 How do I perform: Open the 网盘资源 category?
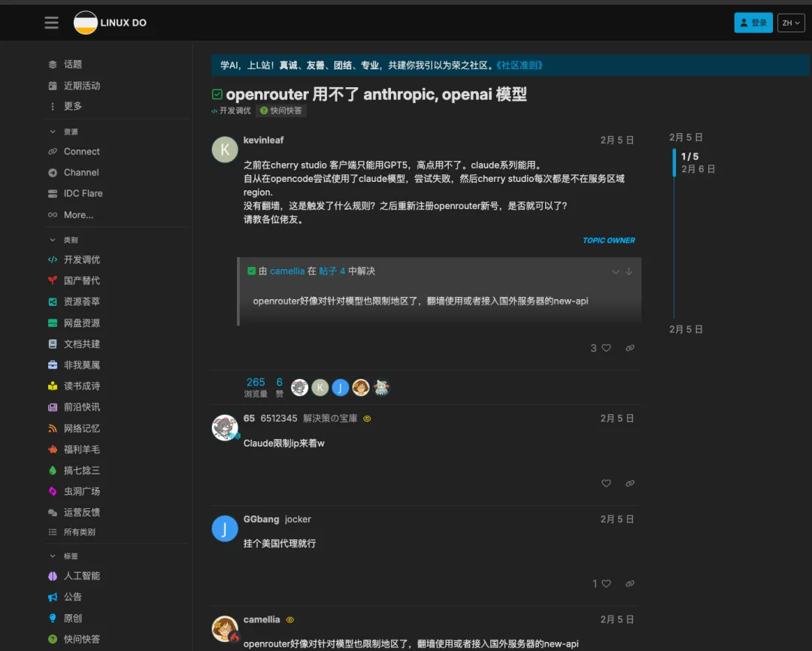pos(81,322)
